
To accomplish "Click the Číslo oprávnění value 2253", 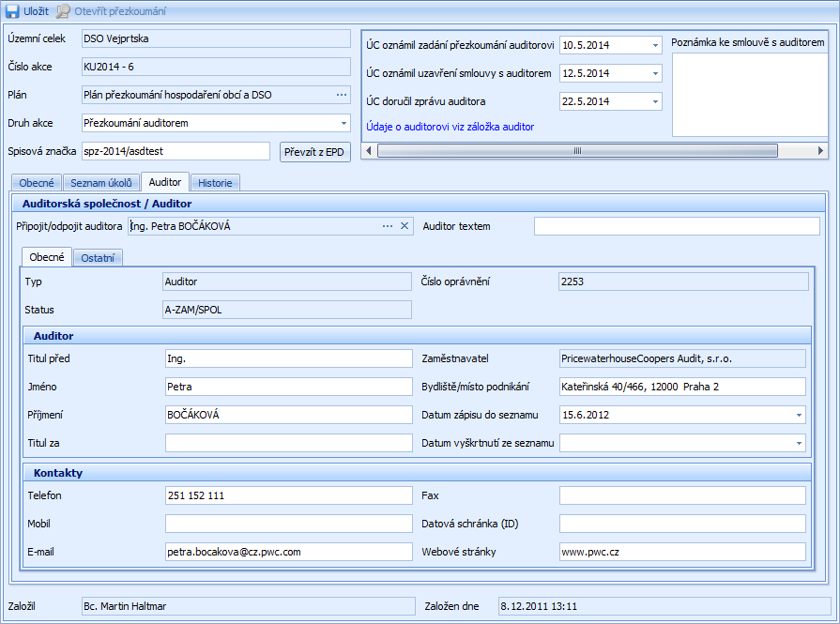I will point(683,282).
